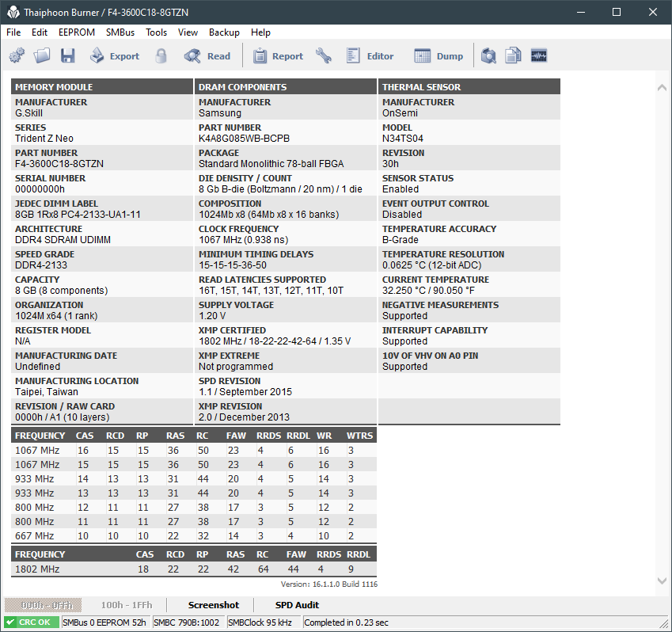Open the Edit menu

coord(40,32)
